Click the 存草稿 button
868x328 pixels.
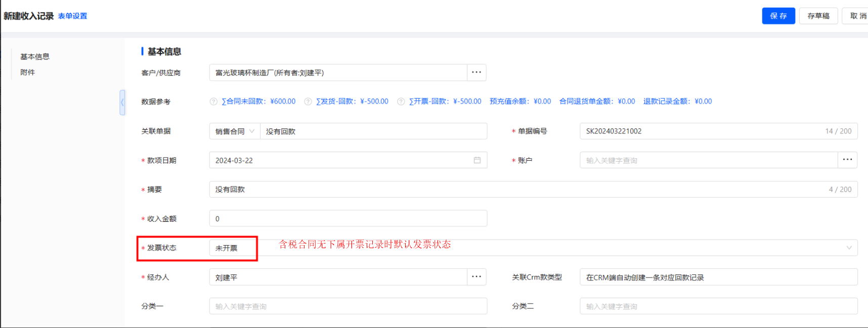tap(818, 16)
